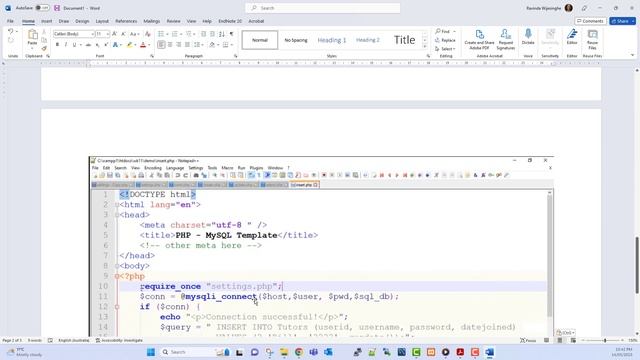Expand the Find dropdown arrow
Image resolution: width=640 pixels, height=360 pixels.
tap(454, 31)
